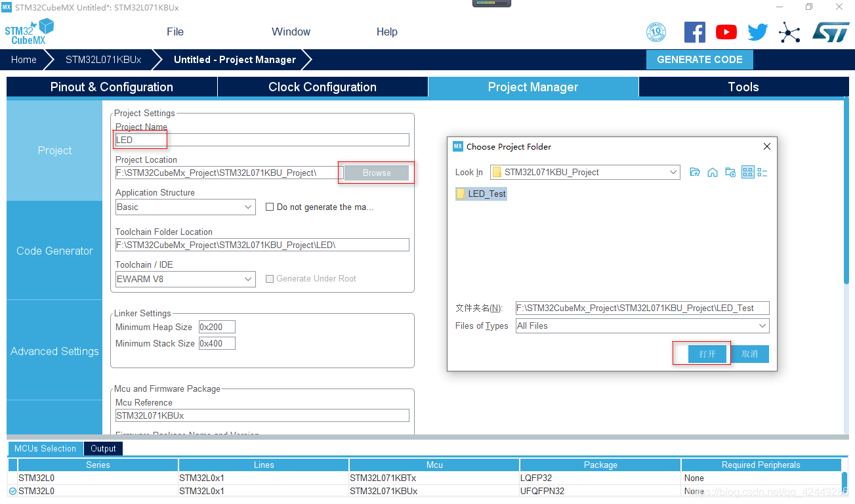The height and width of the screenshot is (504, 855).
Task: Click GENERATE CODE button
Action: point(699,59)
